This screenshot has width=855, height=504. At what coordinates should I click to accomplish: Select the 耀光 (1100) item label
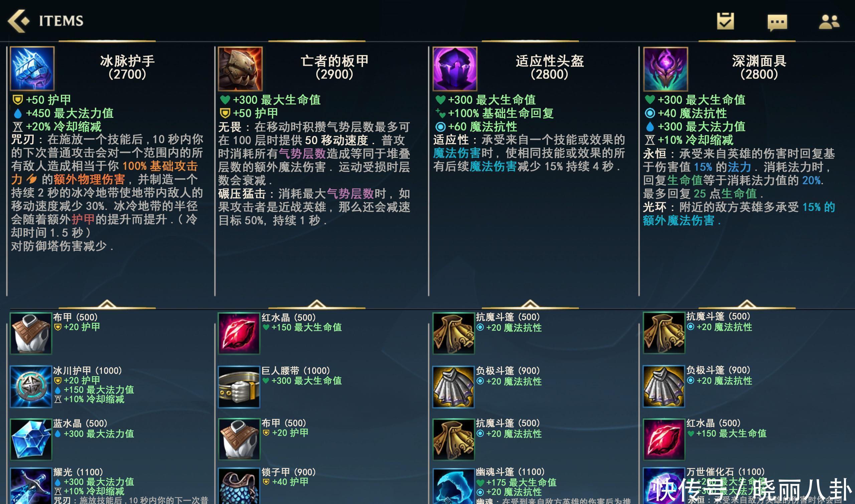[78, 472]
